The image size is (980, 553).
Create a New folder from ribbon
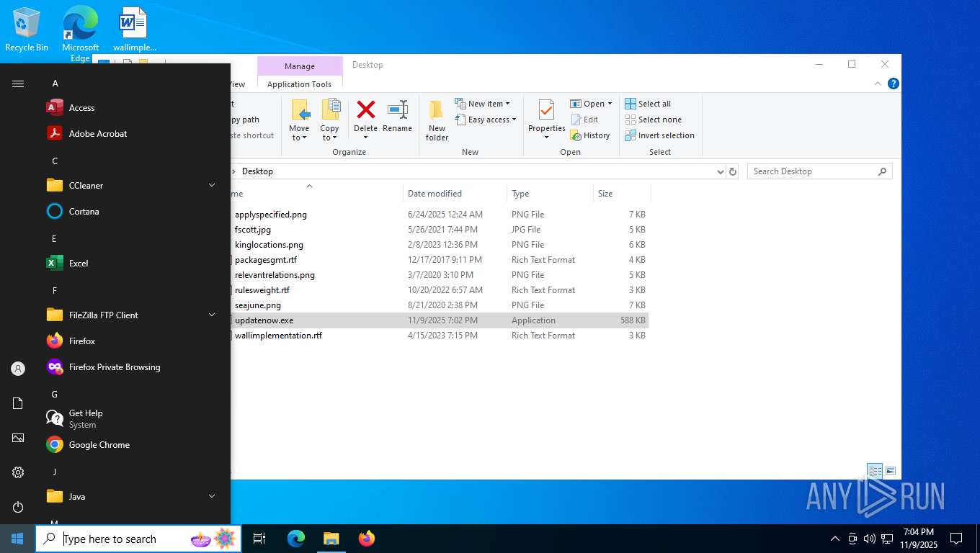437,120
